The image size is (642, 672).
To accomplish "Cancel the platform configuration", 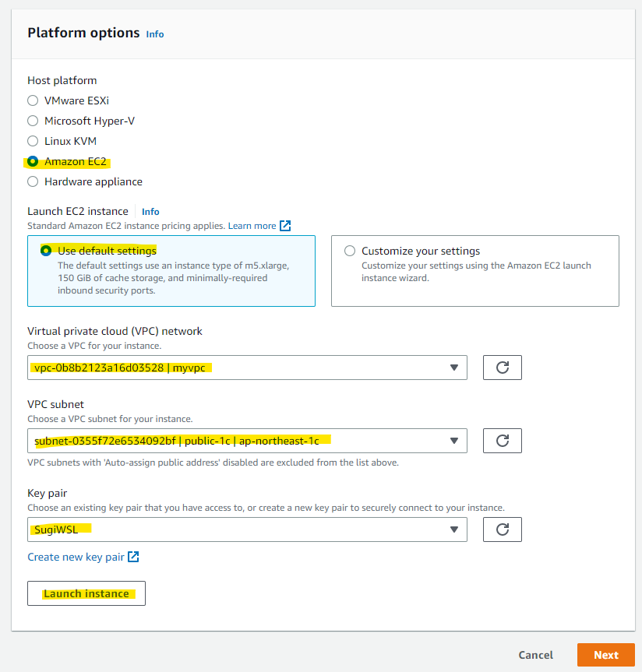I will click(x=535, y=655).
